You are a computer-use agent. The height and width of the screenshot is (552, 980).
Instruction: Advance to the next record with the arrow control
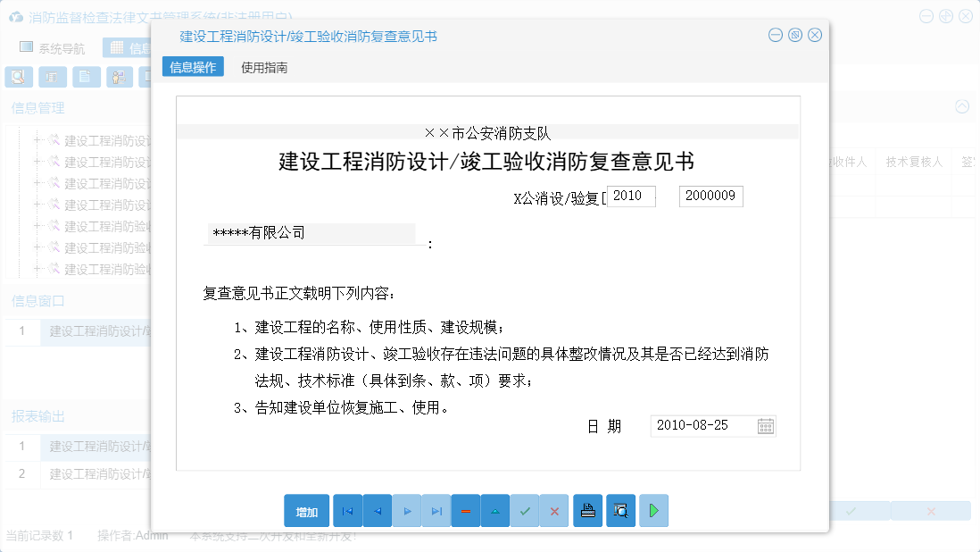[x=406, y=510]
